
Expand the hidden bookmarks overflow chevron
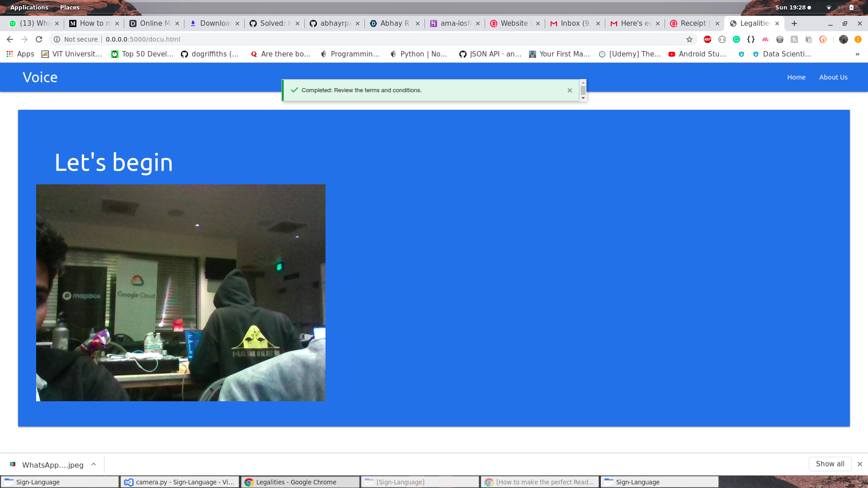tap(857, 54)
